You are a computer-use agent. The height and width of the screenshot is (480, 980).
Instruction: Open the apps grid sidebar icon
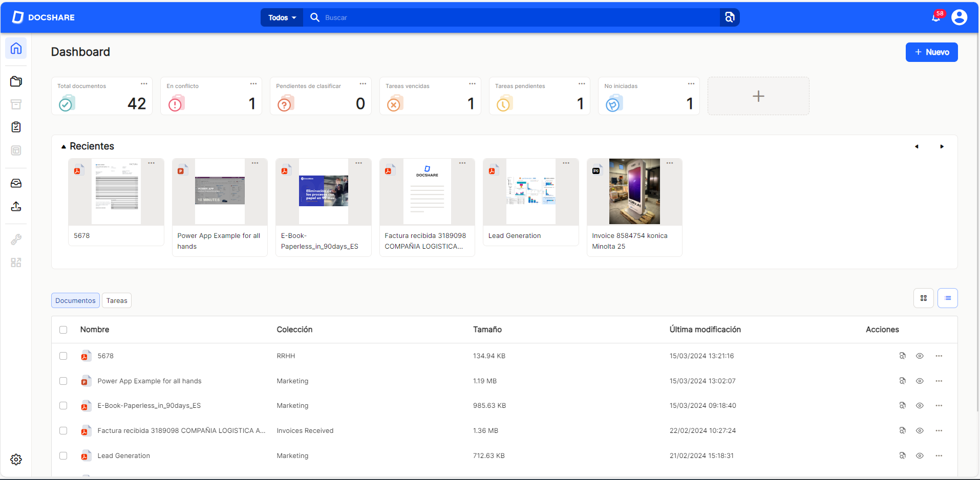tap(16, 263)
